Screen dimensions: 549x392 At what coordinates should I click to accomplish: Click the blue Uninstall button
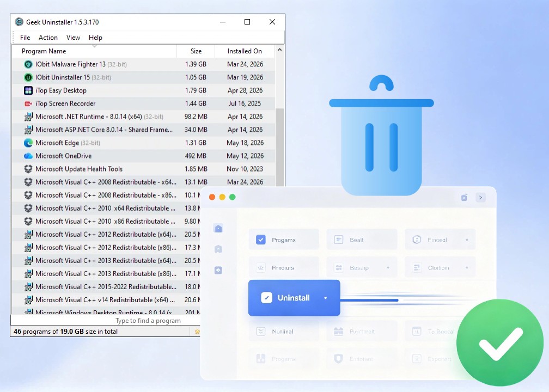pyautogui.click(x=294, y=298)
